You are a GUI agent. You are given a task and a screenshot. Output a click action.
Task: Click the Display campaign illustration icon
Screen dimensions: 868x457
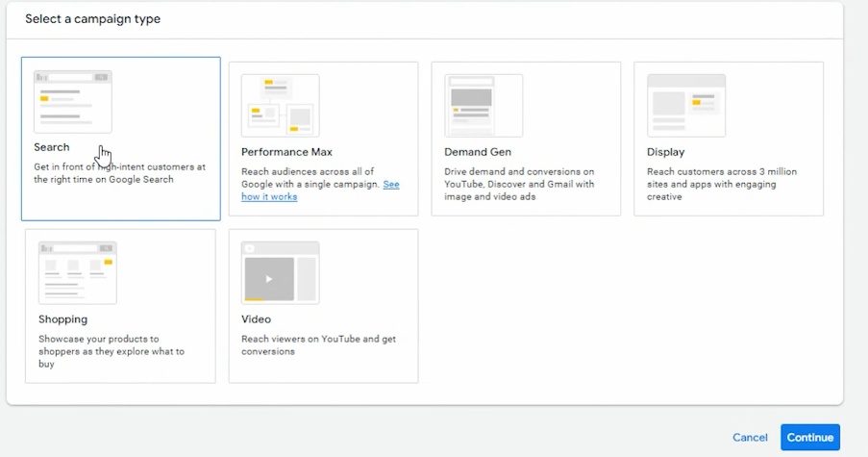point(686,105)
